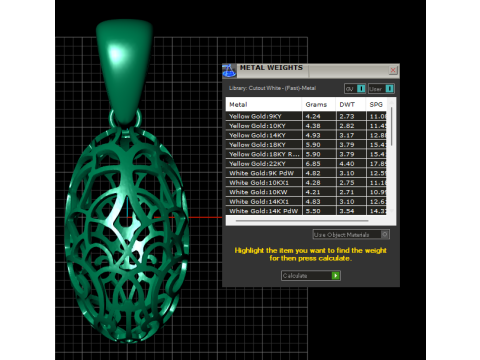Screen dimensions: 480x360
Task: Click the 4.93 grams cell
Action: coord(319,135)
